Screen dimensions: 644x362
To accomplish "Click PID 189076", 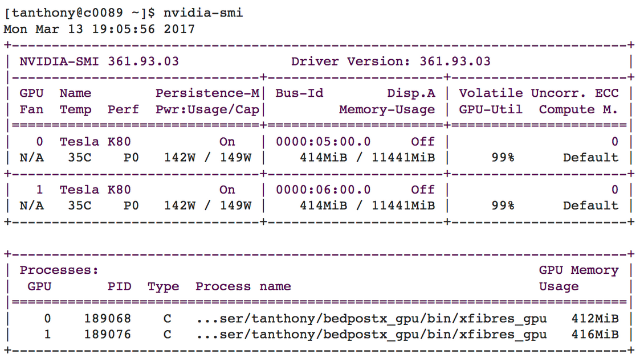I will tap(107, 335).
